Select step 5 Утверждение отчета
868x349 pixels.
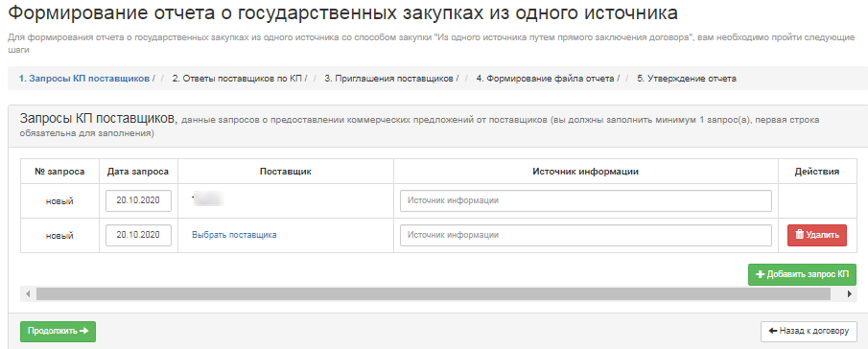pos(687,79)
